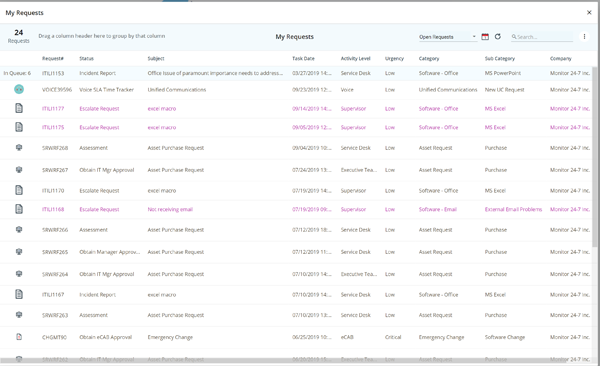Select request number SRWRF264
The width and height of the screenshot is (600, 366).
[55, 274]
